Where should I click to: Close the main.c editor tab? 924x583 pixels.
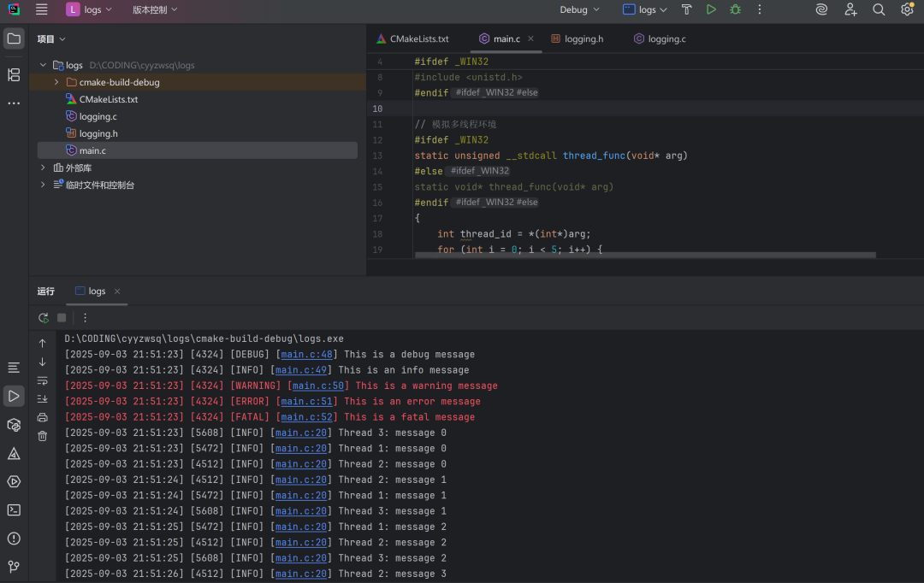pos(531,38)
